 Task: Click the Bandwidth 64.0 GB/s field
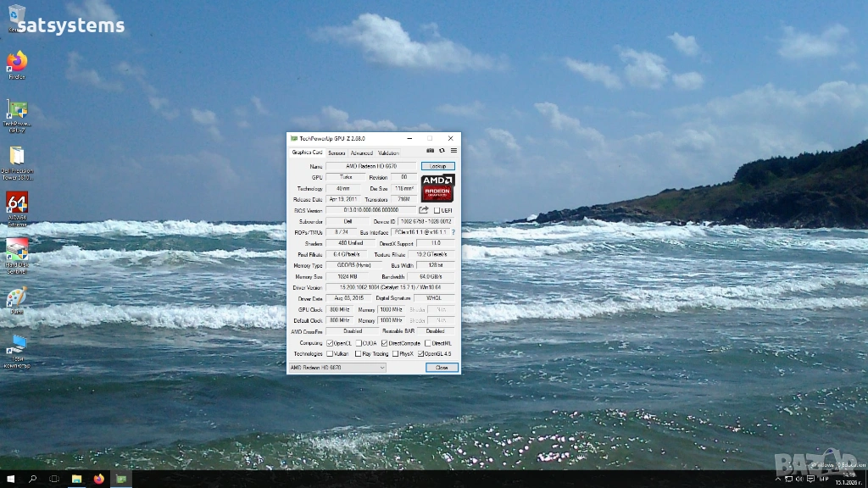click(x=431, y=276)
